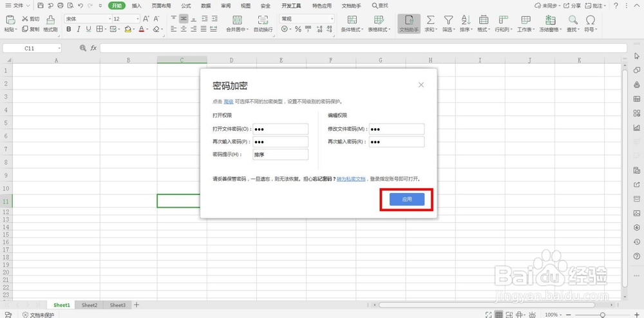Open the zoom percentage 100% dropdown
Viewport: 644px width, 318px height.
pyautogui.click(x=553, y=315)
